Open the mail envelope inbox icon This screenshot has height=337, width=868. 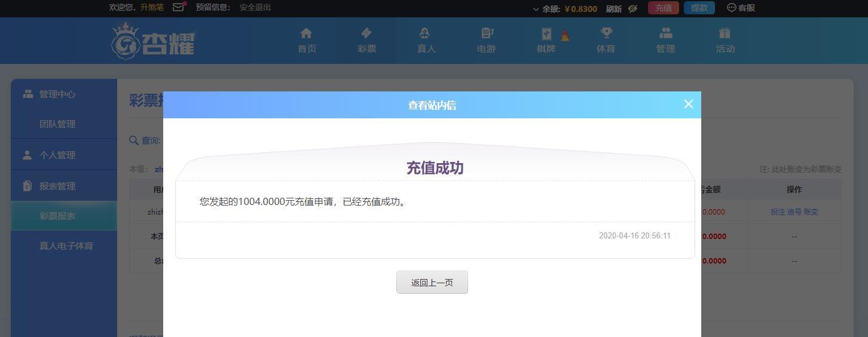click(x=178, y=8)
